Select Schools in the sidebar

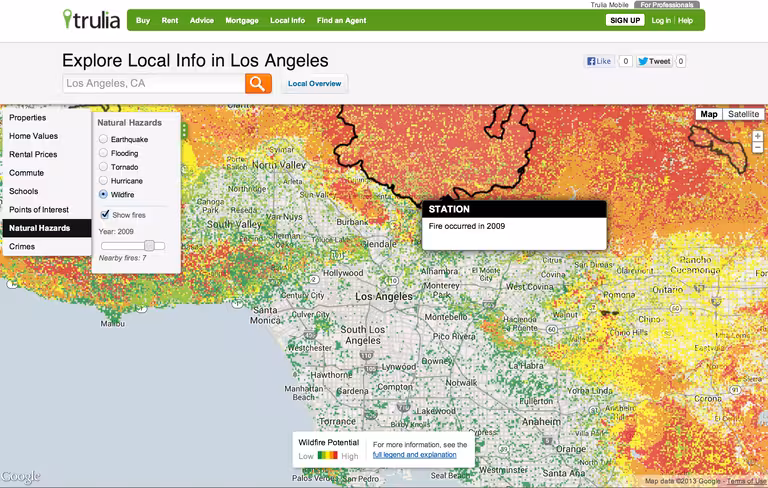(47, 191)
